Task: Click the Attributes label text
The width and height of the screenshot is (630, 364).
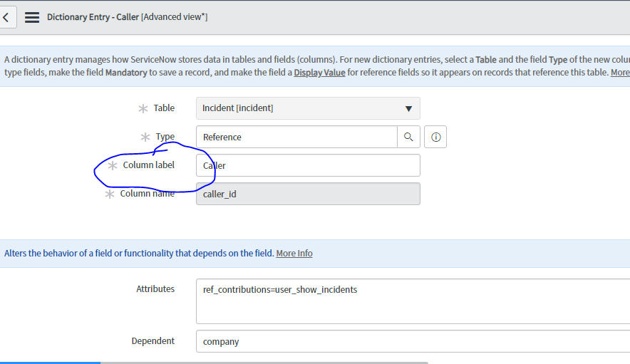Action: point(155,289)
